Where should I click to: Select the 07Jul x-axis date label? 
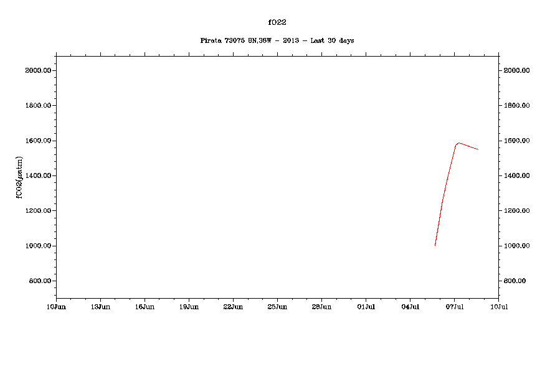pos(454,307)
